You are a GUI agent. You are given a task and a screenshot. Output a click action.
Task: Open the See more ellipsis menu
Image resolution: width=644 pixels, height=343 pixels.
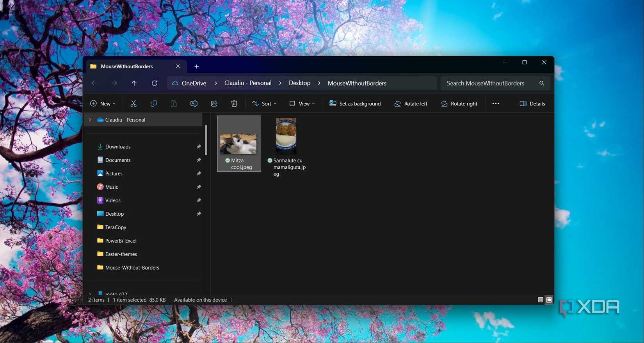[x=496, y=104]
